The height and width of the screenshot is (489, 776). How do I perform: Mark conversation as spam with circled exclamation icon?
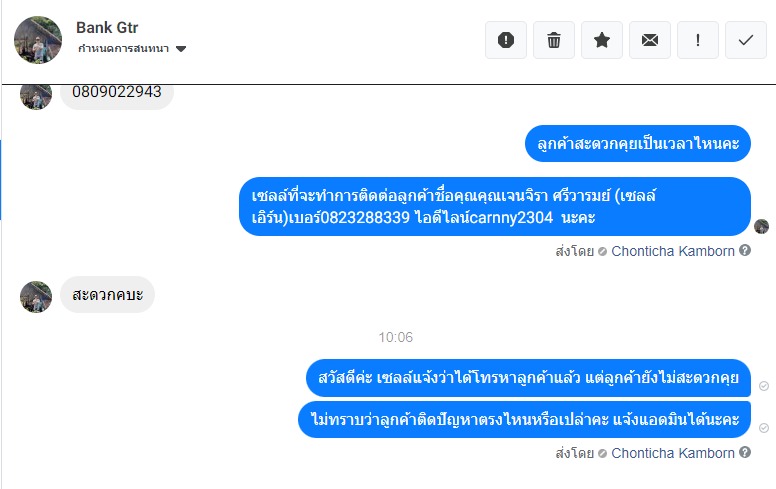click(506, 40)
